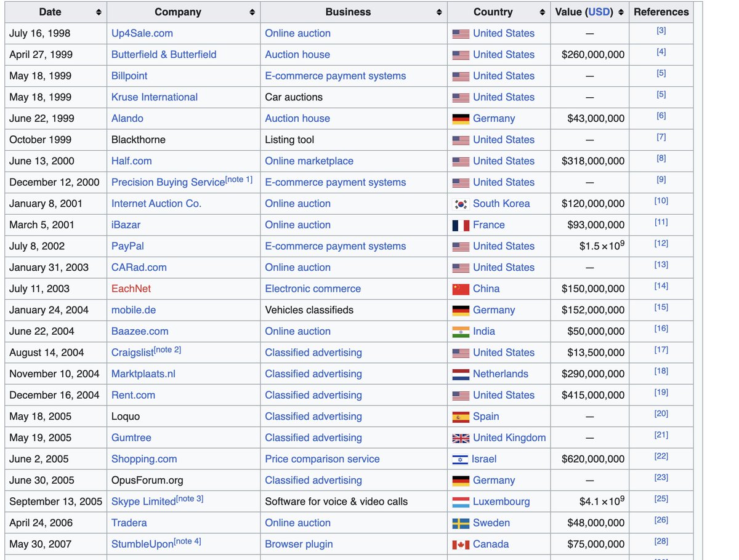739x560 pixels.
Task: Open the Kruse International link
Action: (x=155, y=97)
